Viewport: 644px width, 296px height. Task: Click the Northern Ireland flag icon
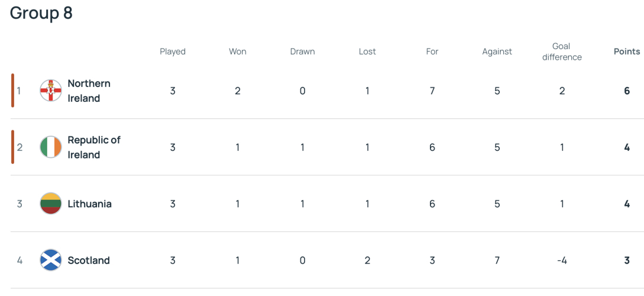[50, 91]
